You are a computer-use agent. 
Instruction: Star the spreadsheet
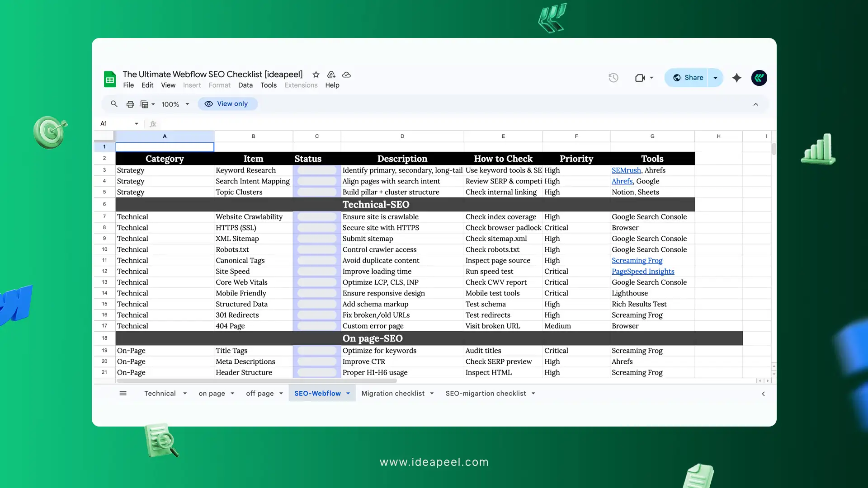(x=316, y=75)
